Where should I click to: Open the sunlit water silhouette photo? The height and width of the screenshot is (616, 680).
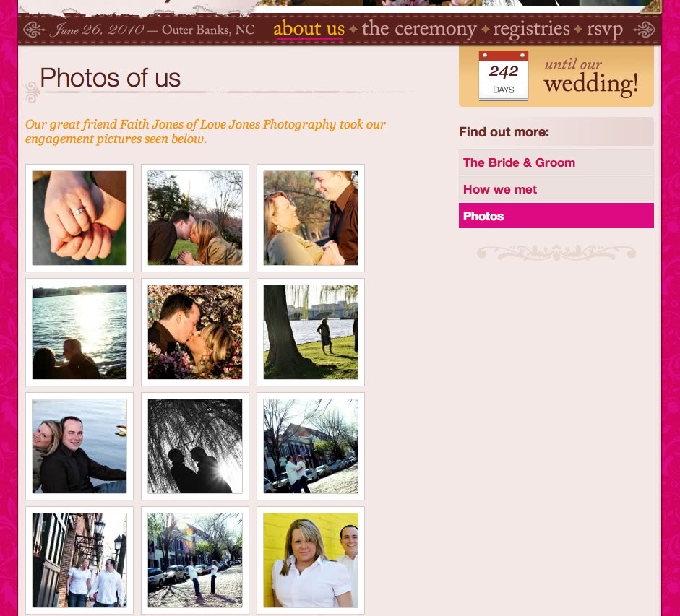[79, 332]
